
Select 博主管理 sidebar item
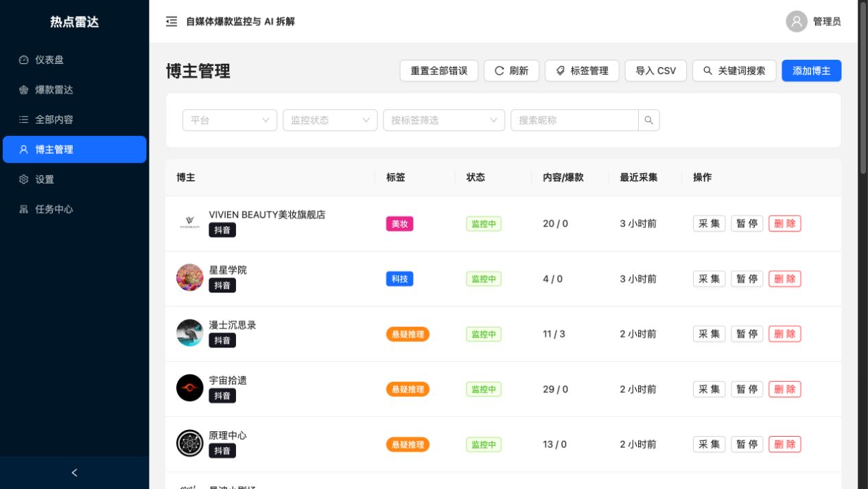(74, 149)
